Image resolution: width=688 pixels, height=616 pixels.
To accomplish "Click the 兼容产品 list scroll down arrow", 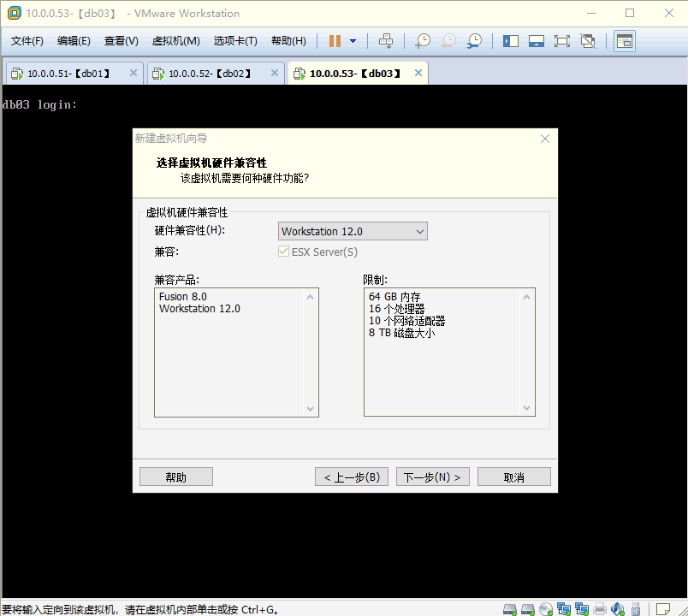I will tap(311, 408).
